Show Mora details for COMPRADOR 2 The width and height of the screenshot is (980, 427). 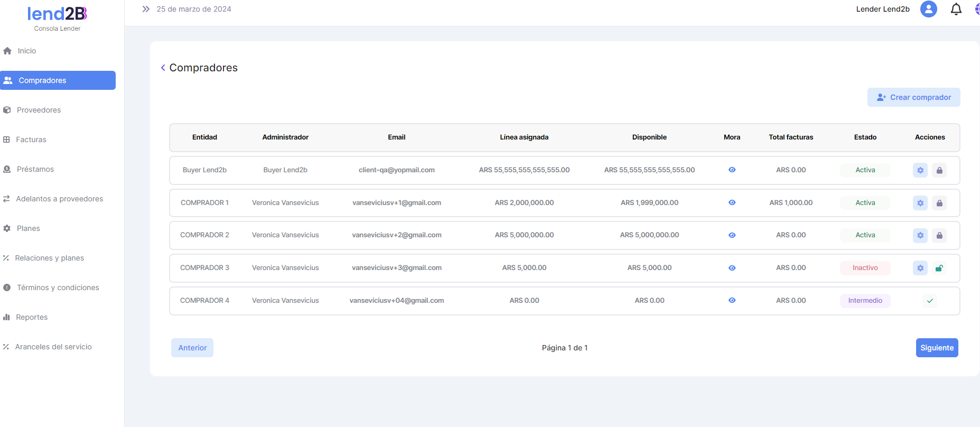click(x=732, y=235)
